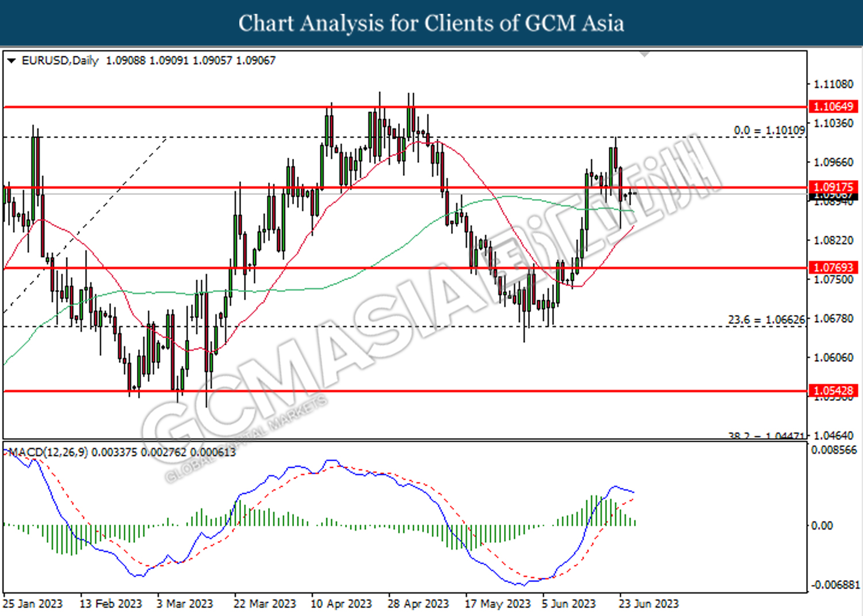Click the 22 Mar 2023 date label
863x616 pixels.
point(265,603)
